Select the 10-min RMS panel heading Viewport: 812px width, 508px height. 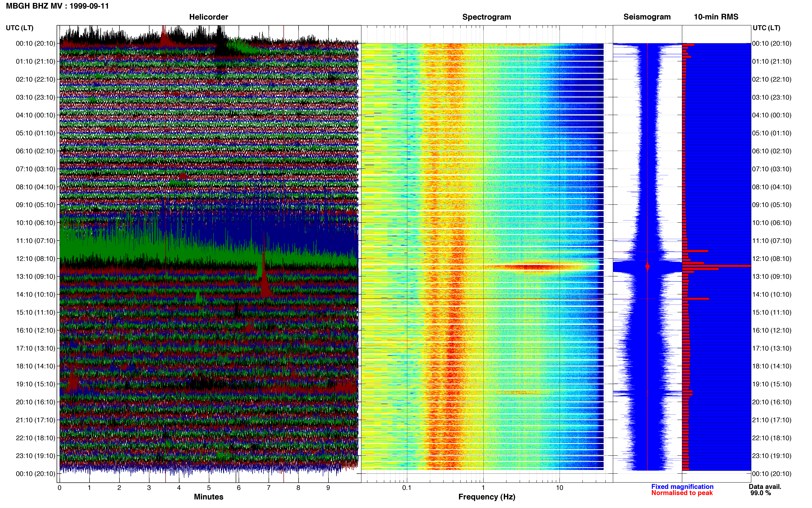click(x=716, y=17)
